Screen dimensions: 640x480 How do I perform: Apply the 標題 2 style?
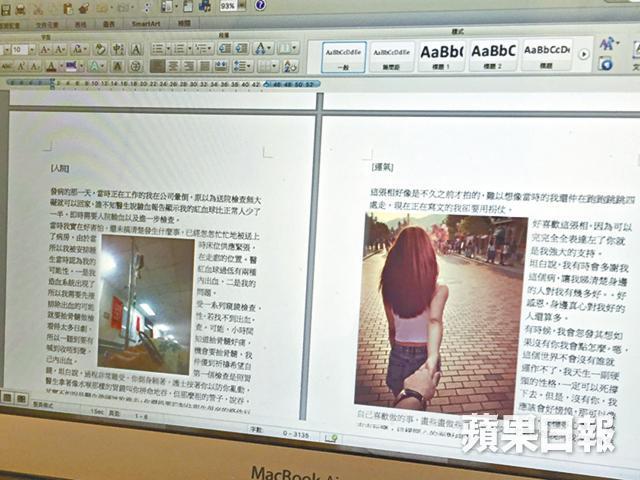(493, 55)
